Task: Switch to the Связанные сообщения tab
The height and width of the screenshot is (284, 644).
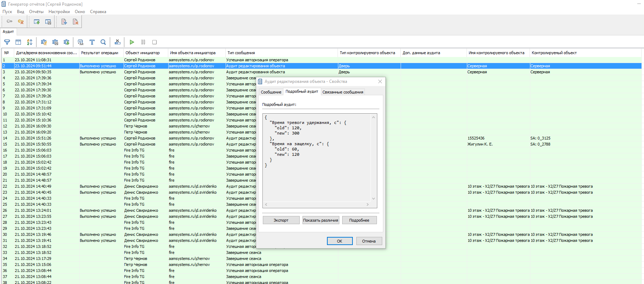Action: [x=343, y=92]
